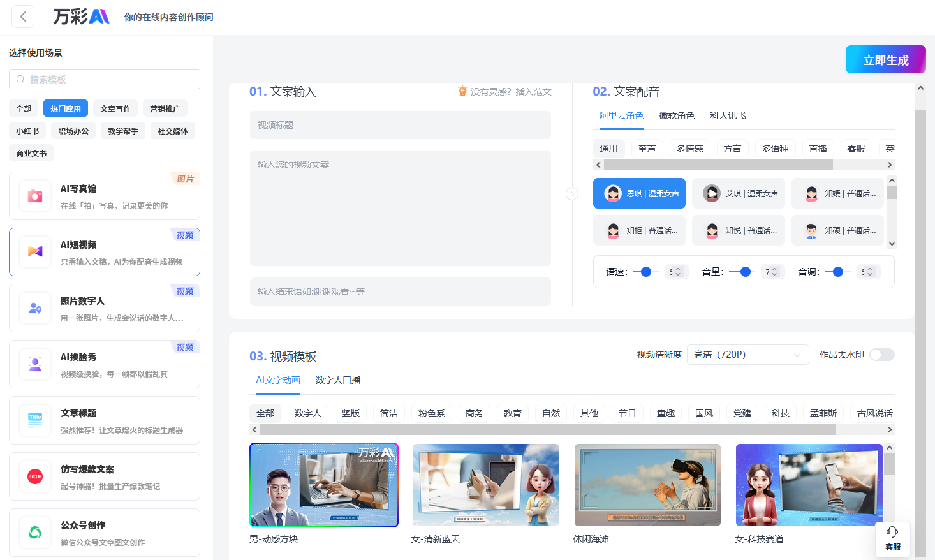Screen dimensions: 935x560
Task: Filter scenes by 小红书
Action: [27, 131]
